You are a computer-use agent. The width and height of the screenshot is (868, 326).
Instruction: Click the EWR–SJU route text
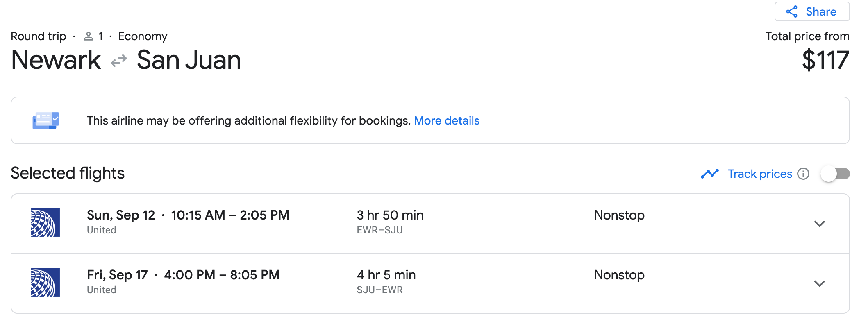point(379,230)
